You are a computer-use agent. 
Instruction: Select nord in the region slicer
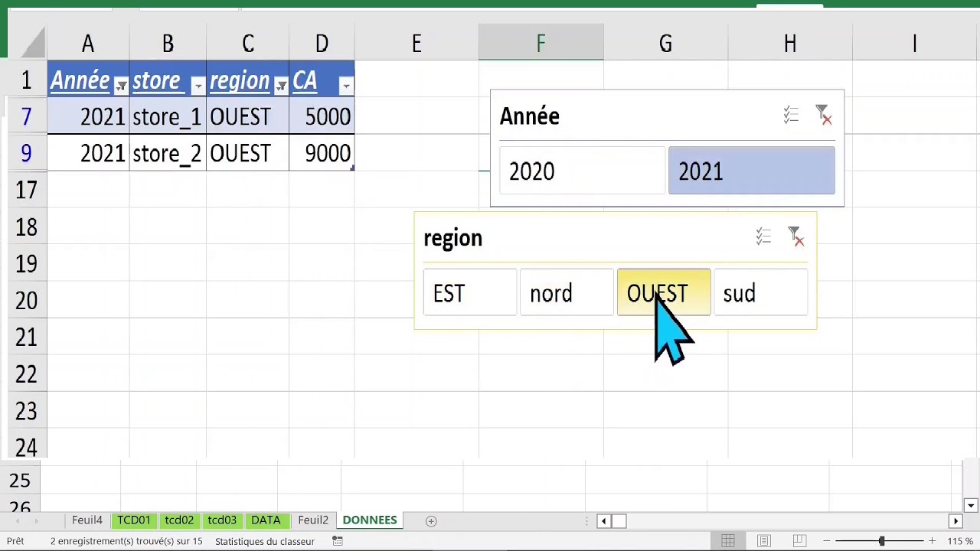point(567,292)
